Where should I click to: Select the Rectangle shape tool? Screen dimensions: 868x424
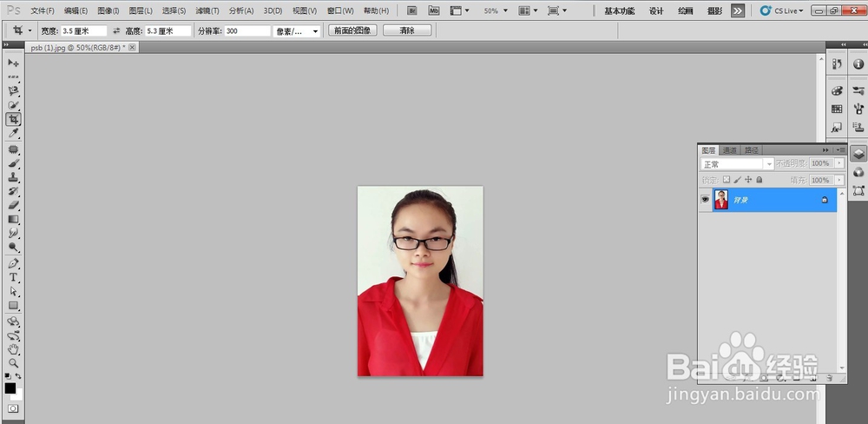click(13, 305)
